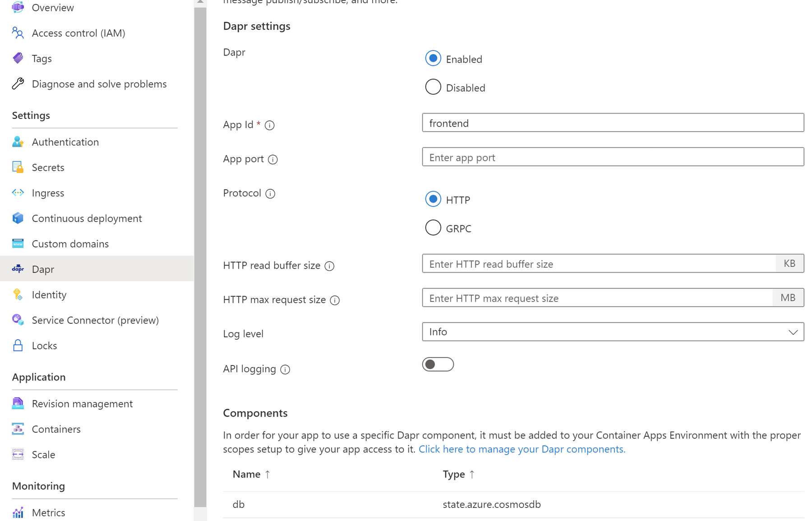Click the Access control (IAM) people icon
This screenshot has height=521, width=812.
pos(18,33)
